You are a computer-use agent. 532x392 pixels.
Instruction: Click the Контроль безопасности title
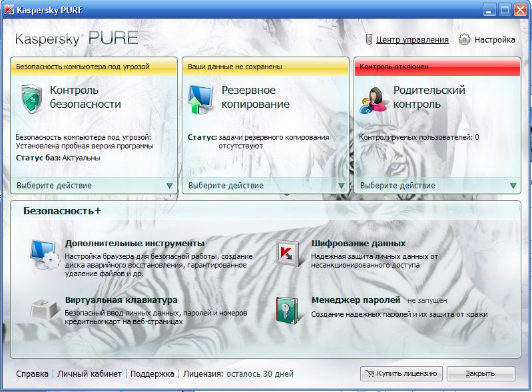(85, 97)
